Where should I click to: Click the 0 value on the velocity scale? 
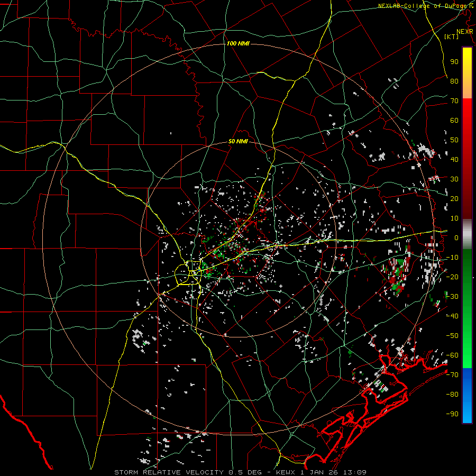click(x=456, y=237)
